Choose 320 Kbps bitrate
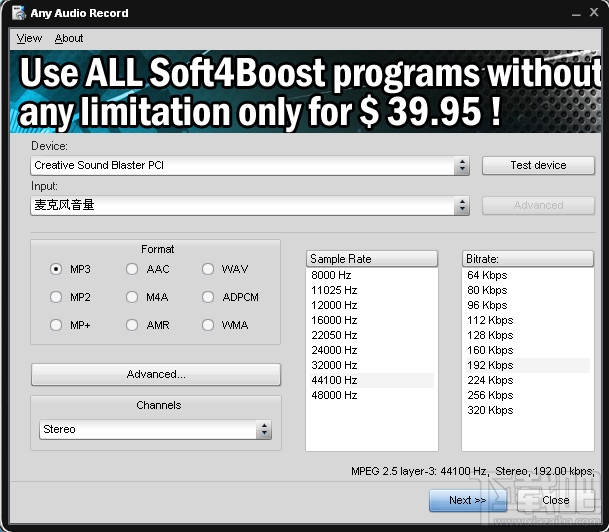The height and width of the screenshot is (532, 609). tap(528, 410)
